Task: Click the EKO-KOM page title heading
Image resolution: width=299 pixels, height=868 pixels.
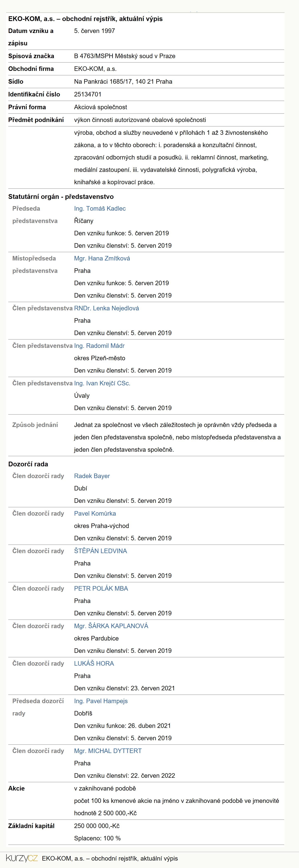Action: tap(85, 19)
